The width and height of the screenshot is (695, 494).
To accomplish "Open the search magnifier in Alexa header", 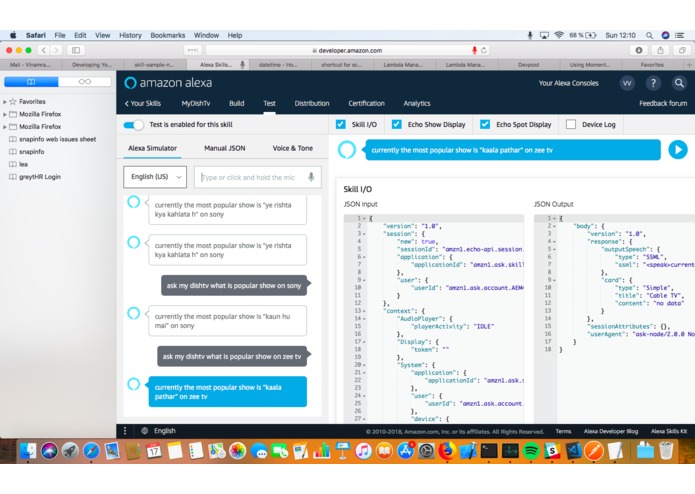I will coord(679,83).
